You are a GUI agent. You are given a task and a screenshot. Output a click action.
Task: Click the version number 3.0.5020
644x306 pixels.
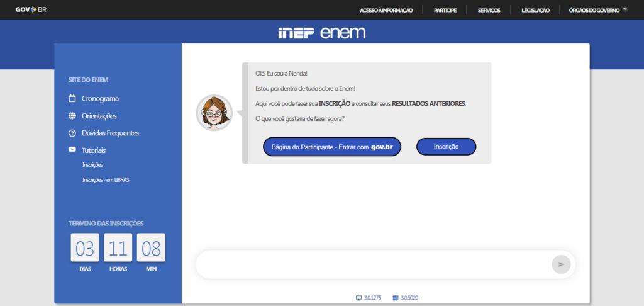(x=409, y=298)
